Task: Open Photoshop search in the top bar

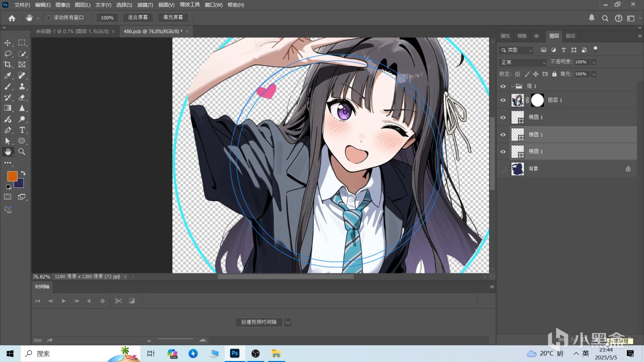Action: (605, 18)
